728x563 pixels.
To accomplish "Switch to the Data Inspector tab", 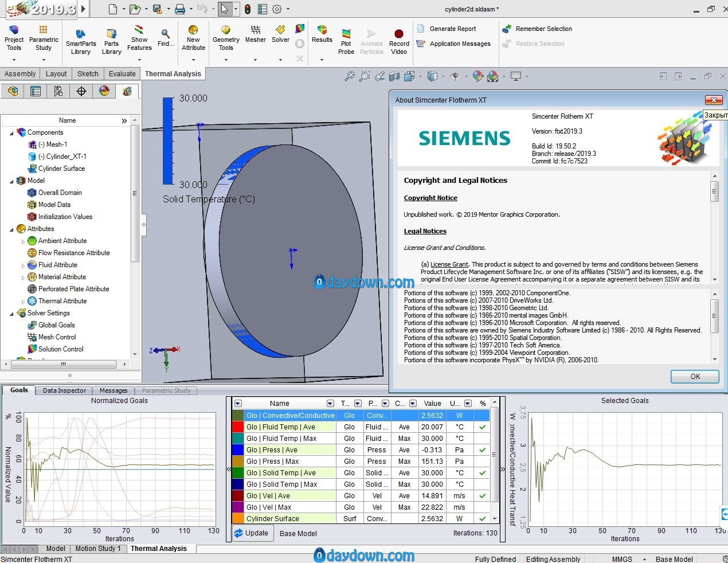I will 64,390.
